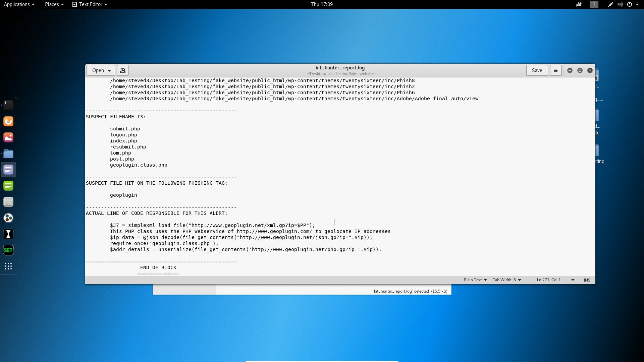Viewport: 644px width, 362px height.
Task: Click the resubmit.php line
Action: (x=128, y=147)
